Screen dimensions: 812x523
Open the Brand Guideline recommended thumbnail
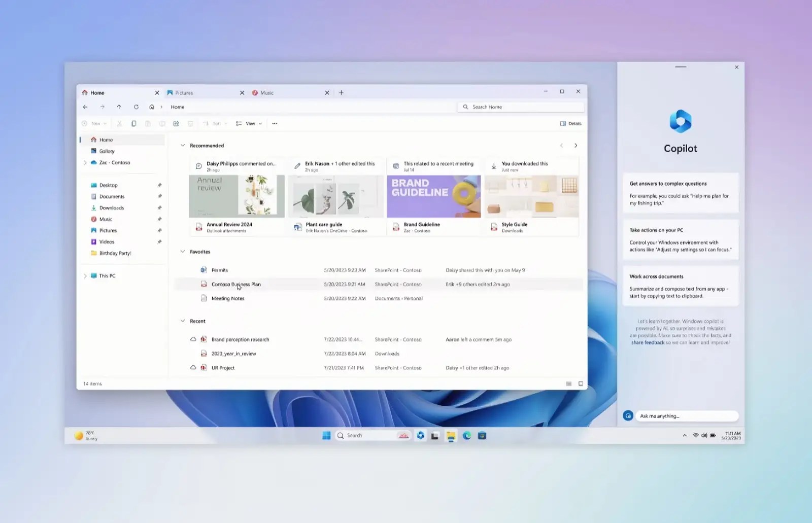click(x=433, y=196)
